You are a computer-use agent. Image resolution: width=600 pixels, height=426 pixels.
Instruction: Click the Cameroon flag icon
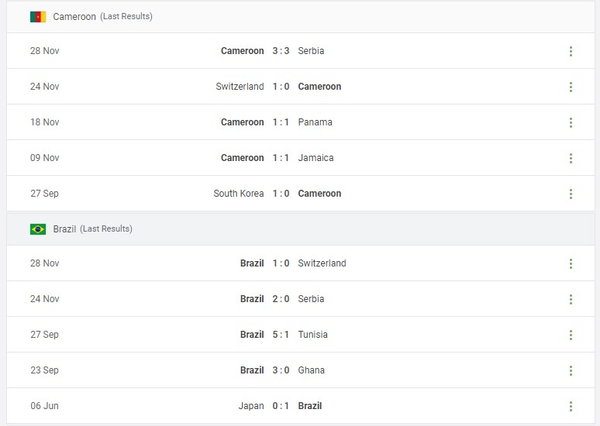point(38,17)
